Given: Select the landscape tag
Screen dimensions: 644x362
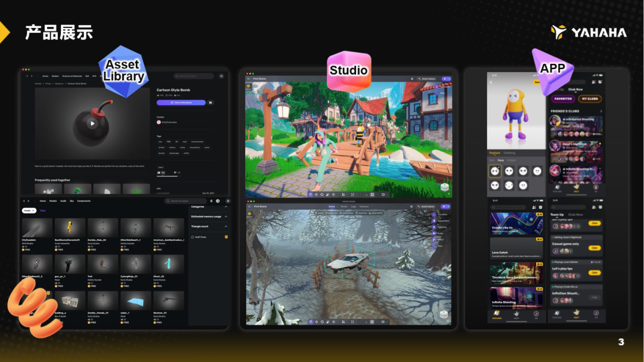Looking at the screenshot, I should pos(174,153).
